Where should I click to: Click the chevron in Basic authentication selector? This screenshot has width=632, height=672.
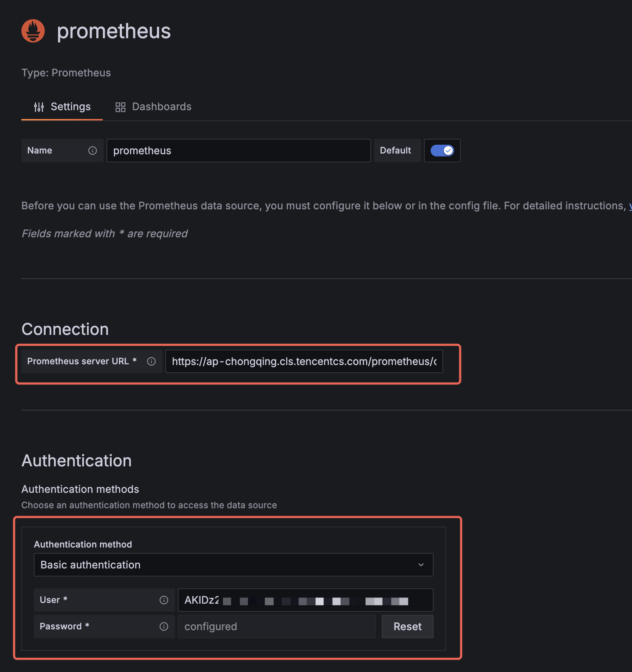tap(421, 565)
